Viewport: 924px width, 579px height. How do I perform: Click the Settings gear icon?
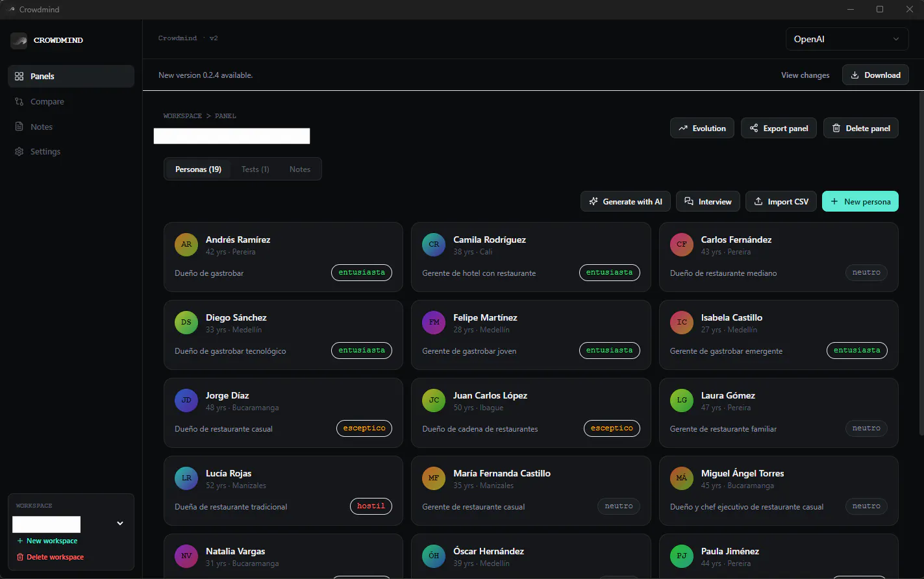coord(19,151)
